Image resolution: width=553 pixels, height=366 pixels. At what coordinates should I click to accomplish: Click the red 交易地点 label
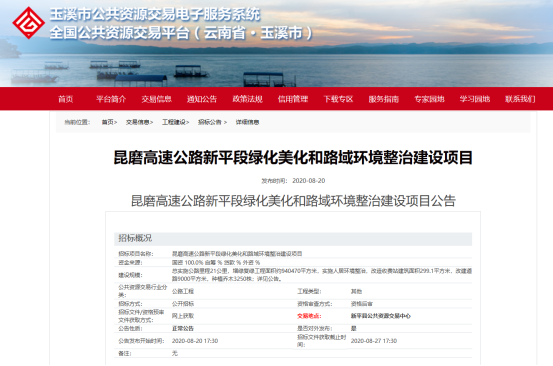[309, 316]
